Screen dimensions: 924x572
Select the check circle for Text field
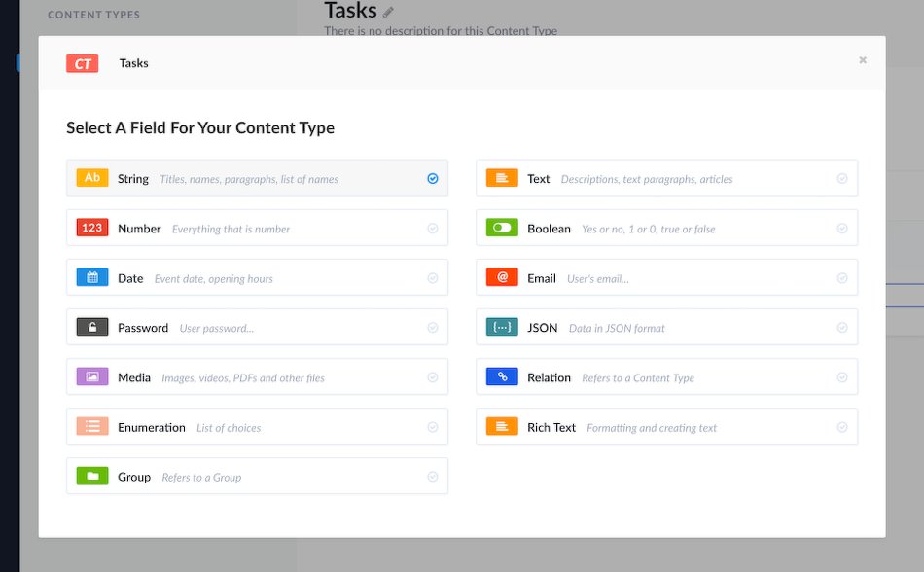pos(842,178)
